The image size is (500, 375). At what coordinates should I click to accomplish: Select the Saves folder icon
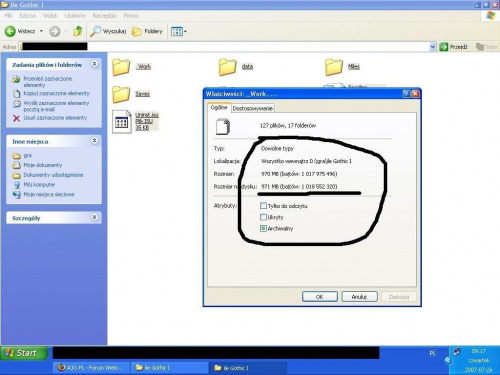coord(121,94)
